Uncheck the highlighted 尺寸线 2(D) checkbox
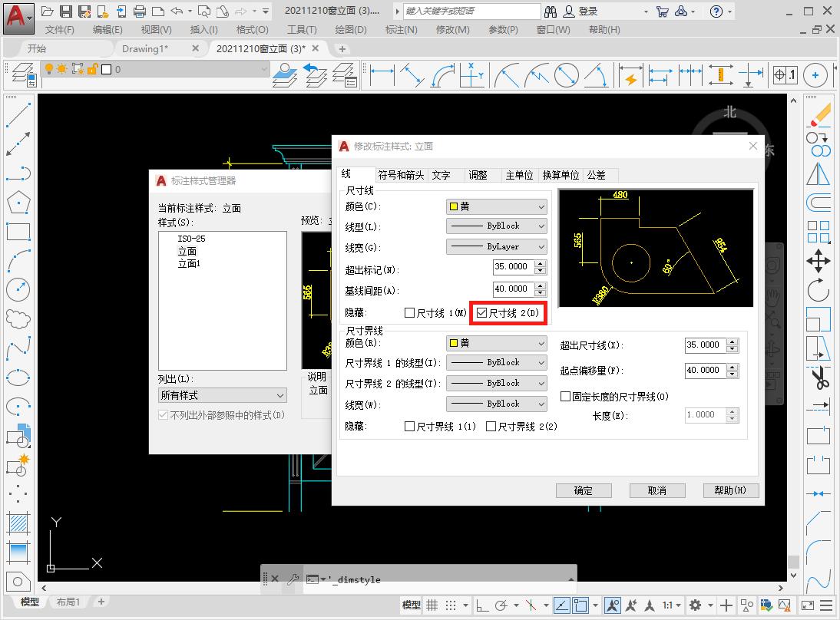Viewport: 840px width, 620px height. click(x=482, y=313)
